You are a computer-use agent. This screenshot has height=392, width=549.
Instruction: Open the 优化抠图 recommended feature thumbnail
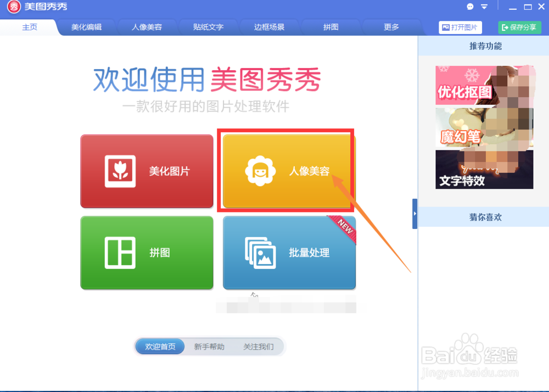tap(484, 86)
